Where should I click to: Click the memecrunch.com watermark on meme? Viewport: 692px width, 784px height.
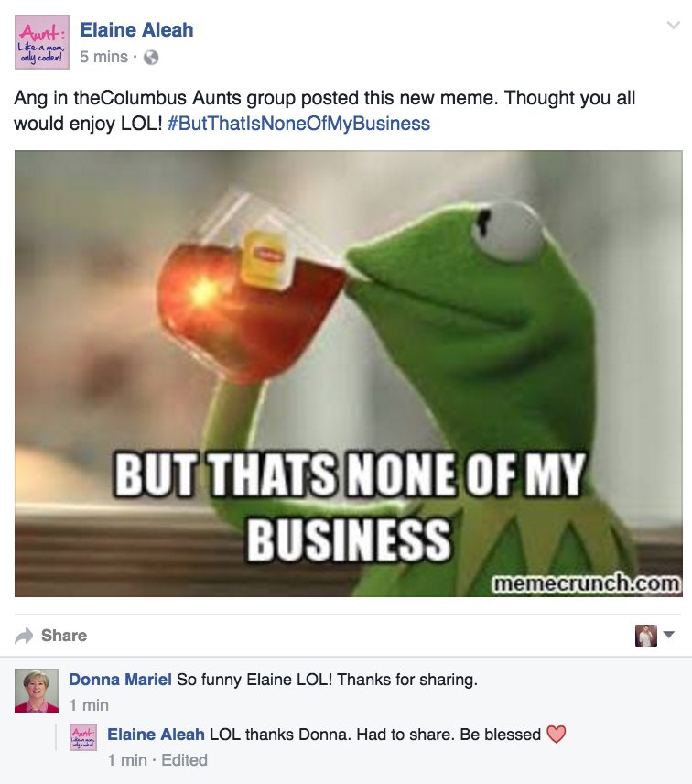[586, 583]
